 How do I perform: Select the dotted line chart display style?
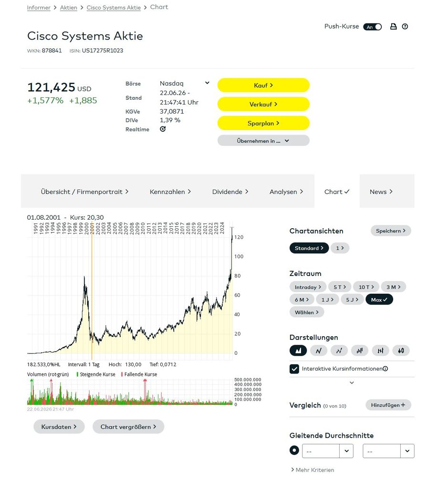(339, 350)
